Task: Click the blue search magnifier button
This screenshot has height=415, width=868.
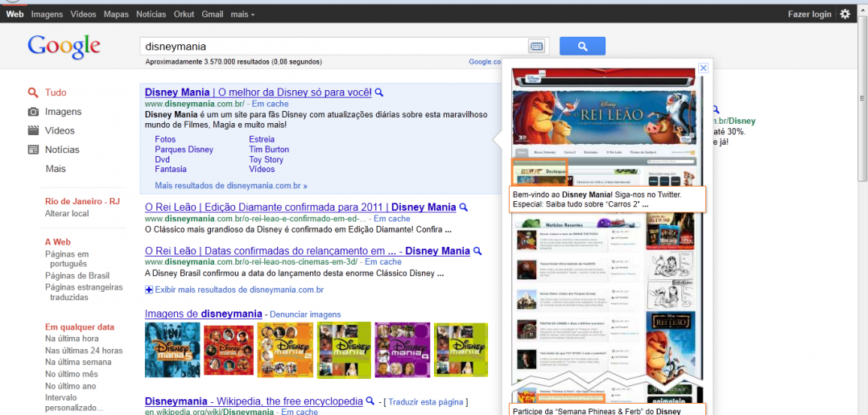Action: click(x=582, y=47)
